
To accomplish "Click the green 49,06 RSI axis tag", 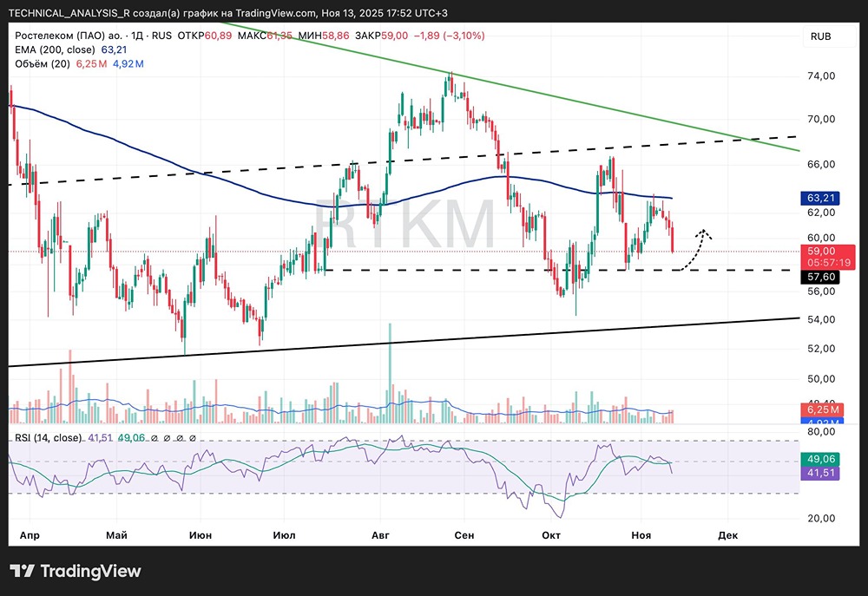I will coord(820,459).
